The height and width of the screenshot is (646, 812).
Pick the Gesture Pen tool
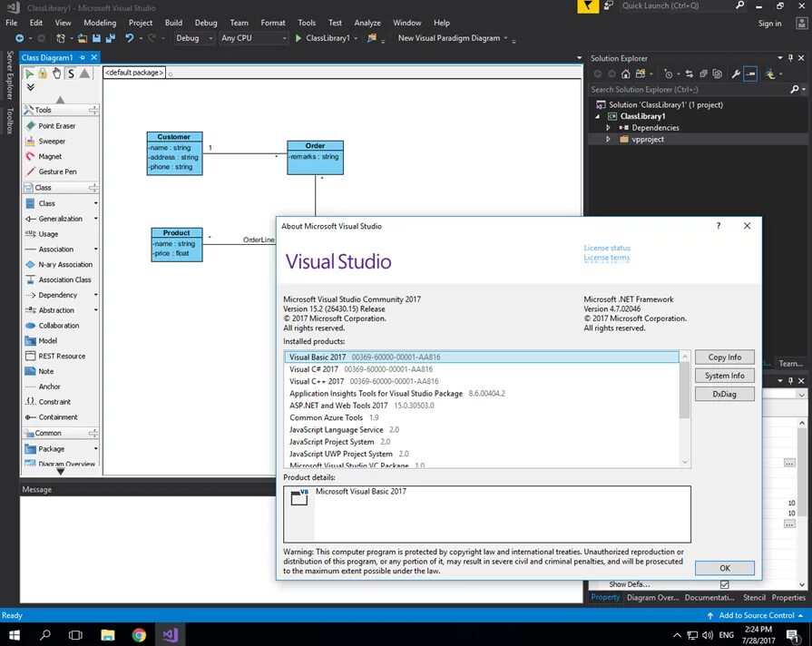[51, 171]
